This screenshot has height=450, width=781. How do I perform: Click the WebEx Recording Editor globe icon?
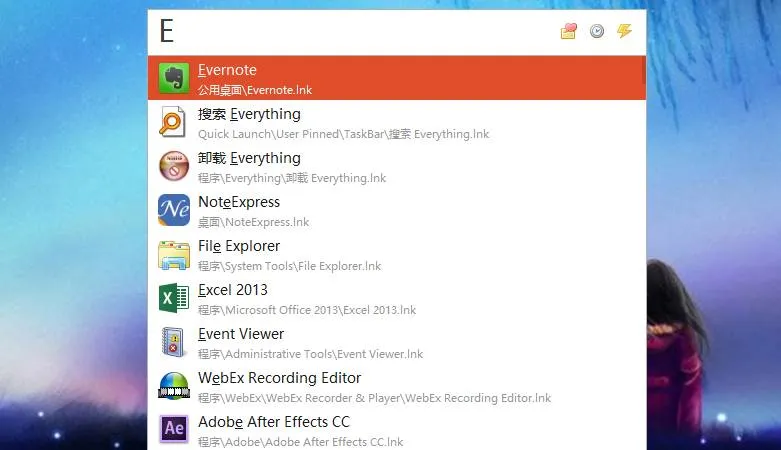coord(174,386)
